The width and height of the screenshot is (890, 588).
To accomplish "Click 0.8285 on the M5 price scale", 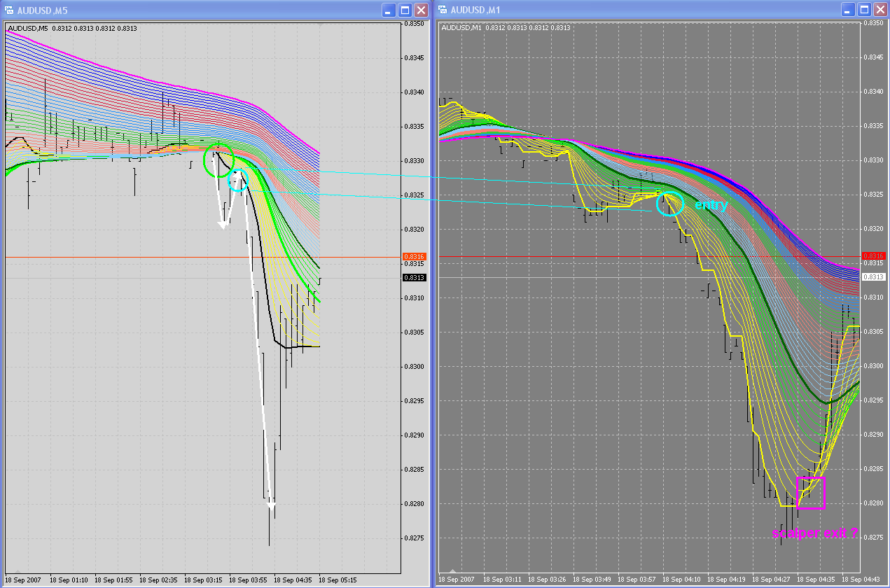I will [x=415, y=470].
